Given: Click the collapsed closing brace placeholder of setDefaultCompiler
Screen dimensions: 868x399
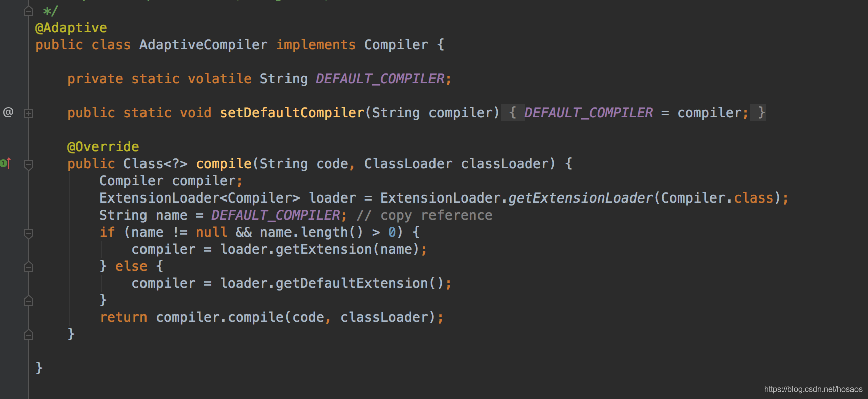Looking at the screenshot, I should tap(761, 113).
